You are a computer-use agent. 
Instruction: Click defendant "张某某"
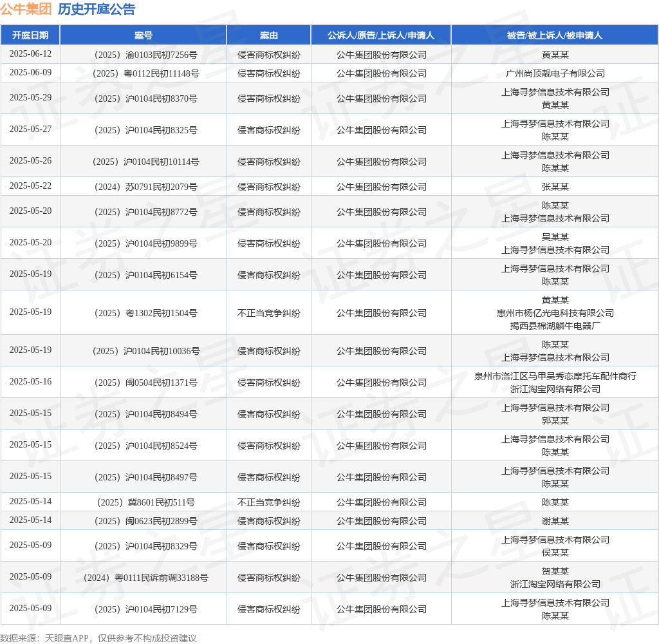tap(555, 187)
